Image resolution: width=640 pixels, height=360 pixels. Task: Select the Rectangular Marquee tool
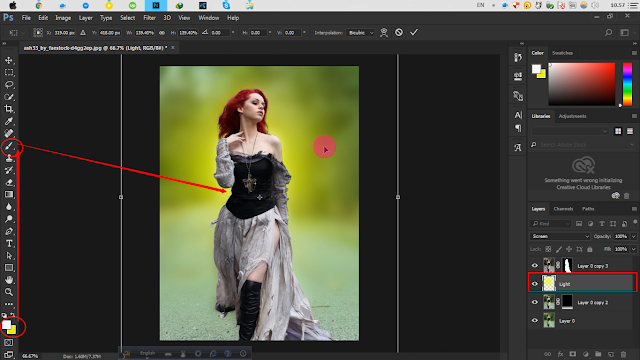[9, 73]
